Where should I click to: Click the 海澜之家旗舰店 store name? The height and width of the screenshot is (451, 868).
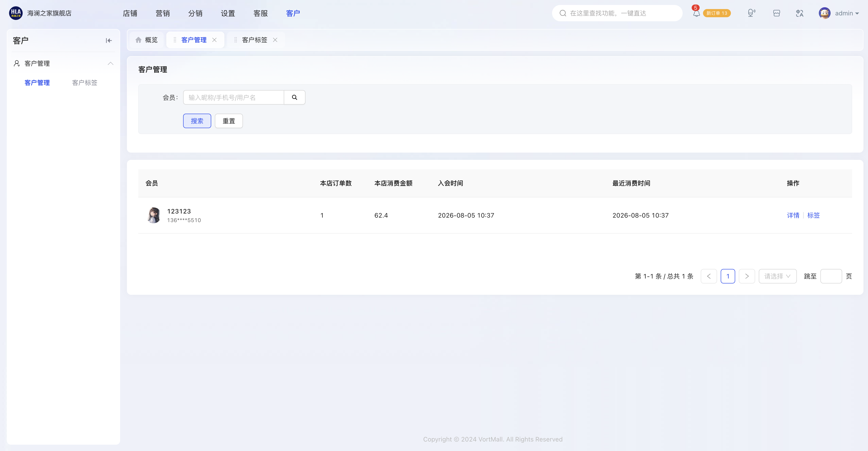click(49, 13)
